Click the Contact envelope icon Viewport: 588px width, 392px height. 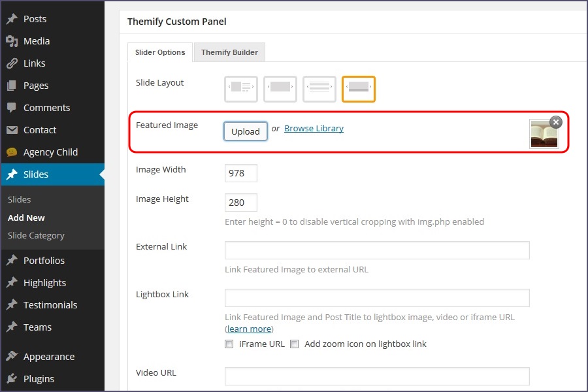click(x=12, y=130)
